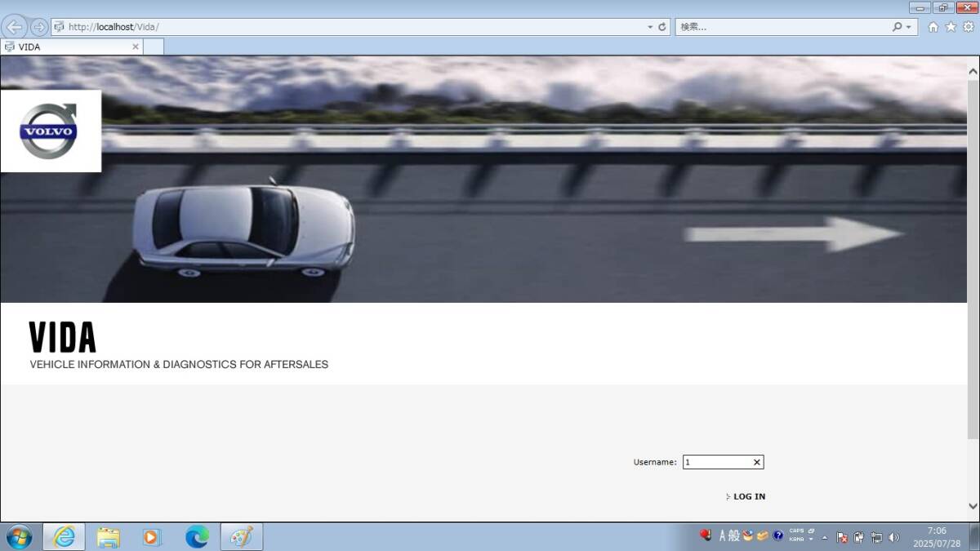
Task: Toggle the CAPS indicator on language bar
Action: pos(796,531)
